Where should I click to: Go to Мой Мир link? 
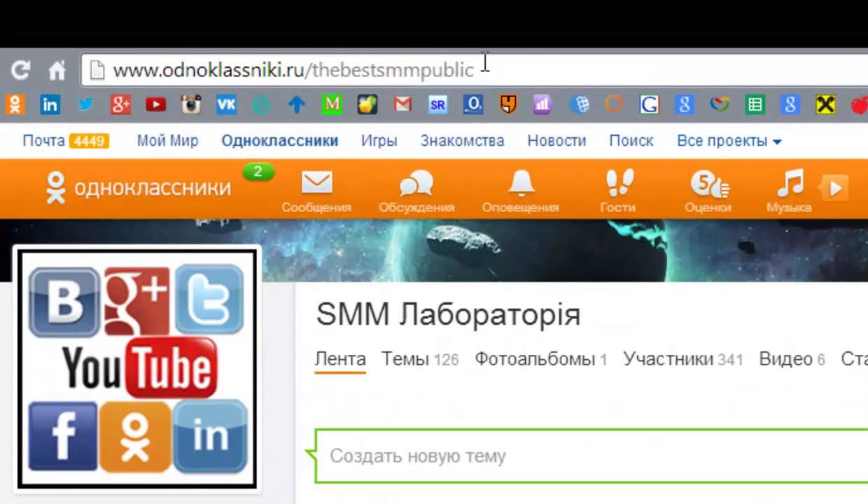(x=168, y=141)
